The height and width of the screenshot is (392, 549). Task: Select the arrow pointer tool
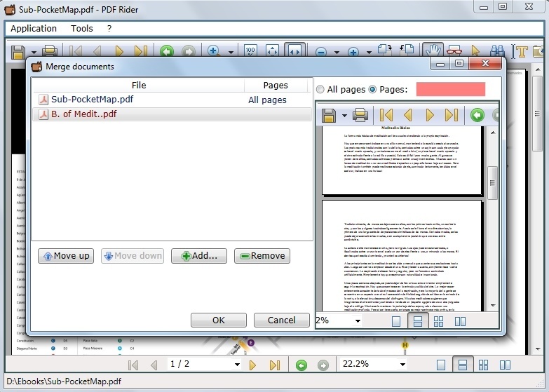(x=475, y=50)
